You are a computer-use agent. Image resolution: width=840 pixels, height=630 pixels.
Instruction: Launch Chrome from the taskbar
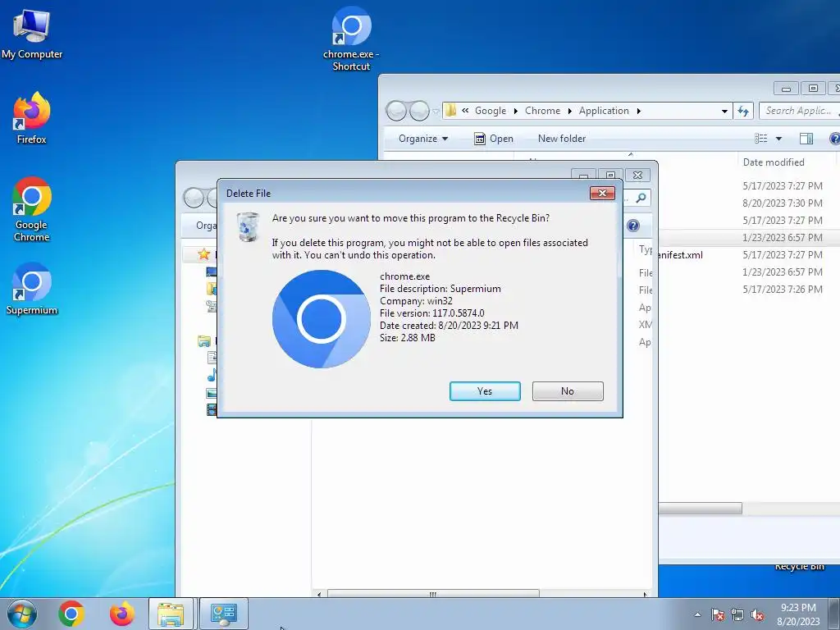pos(71,614)
